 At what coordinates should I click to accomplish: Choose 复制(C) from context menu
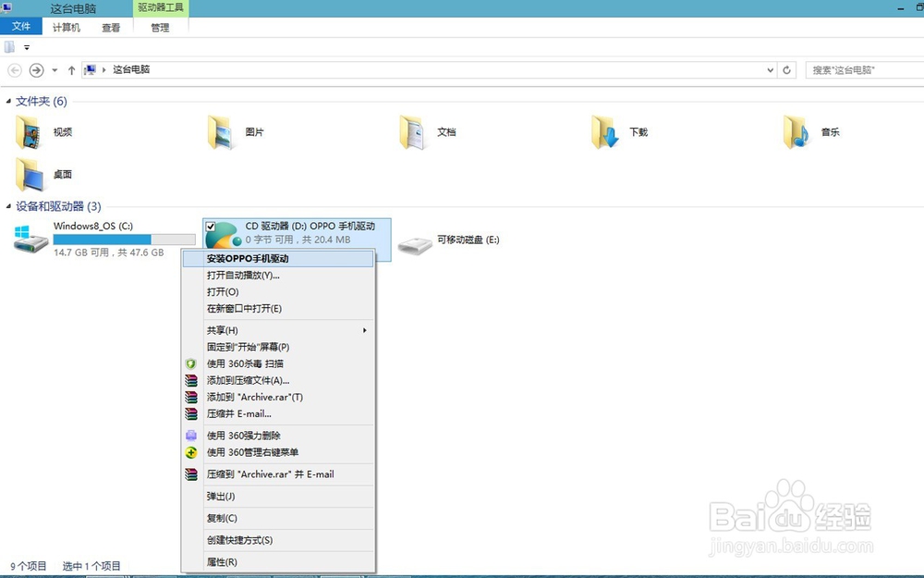coord(278,518)
